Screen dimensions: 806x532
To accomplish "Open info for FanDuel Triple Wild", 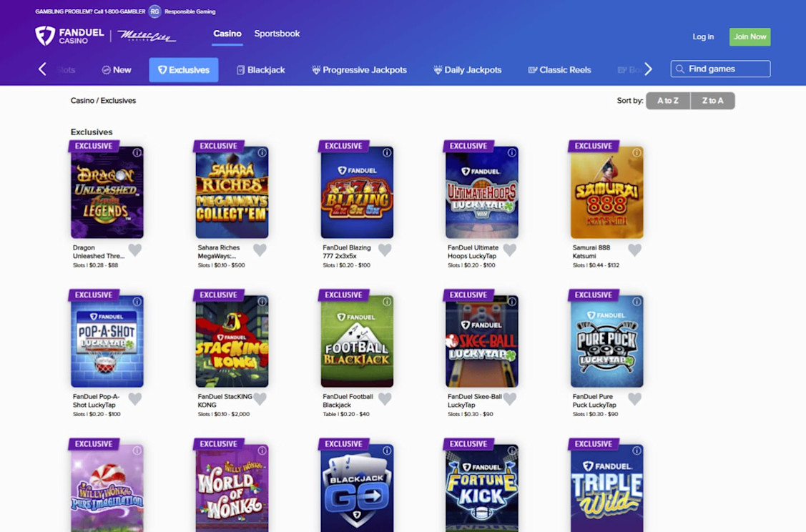I will 637,450.
